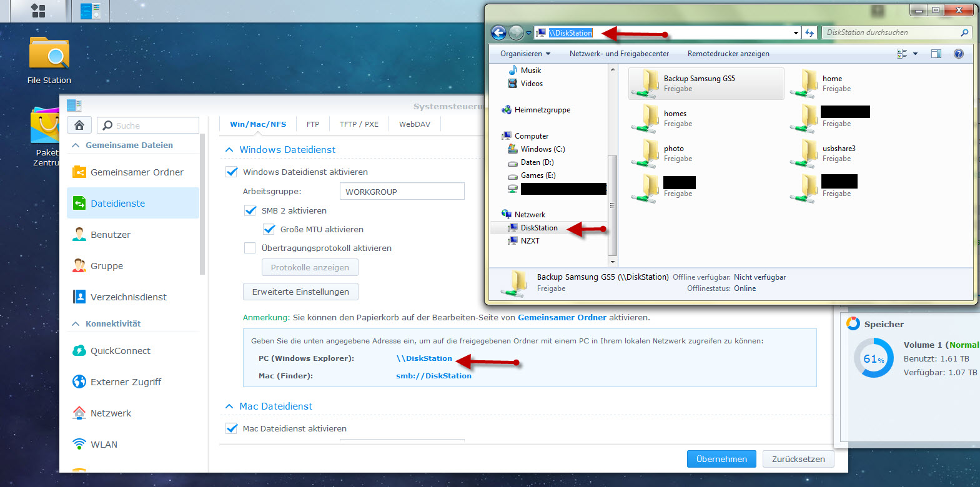The width and height of the screenshot is (980, 487).
Task: Click the Volume 1 usage ring chart
Action: click(x=874, y=358)
